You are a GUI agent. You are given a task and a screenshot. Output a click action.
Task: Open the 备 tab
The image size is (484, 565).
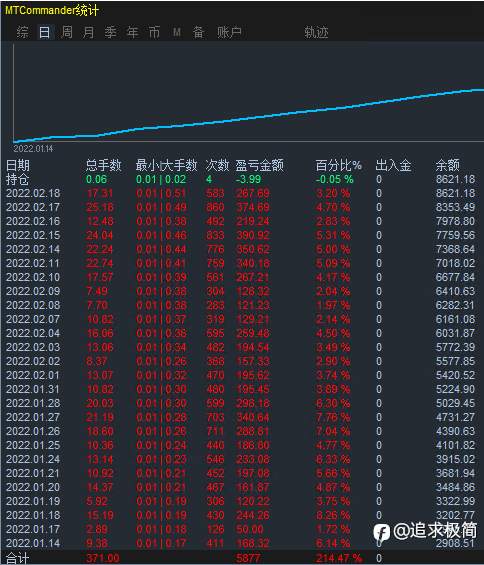(199, 32)
